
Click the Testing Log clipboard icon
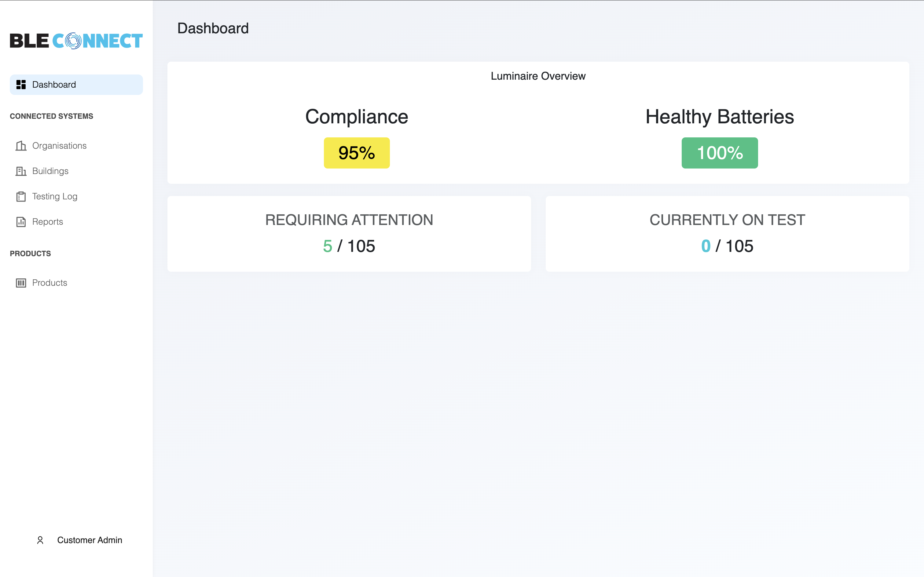click(21, 197)
